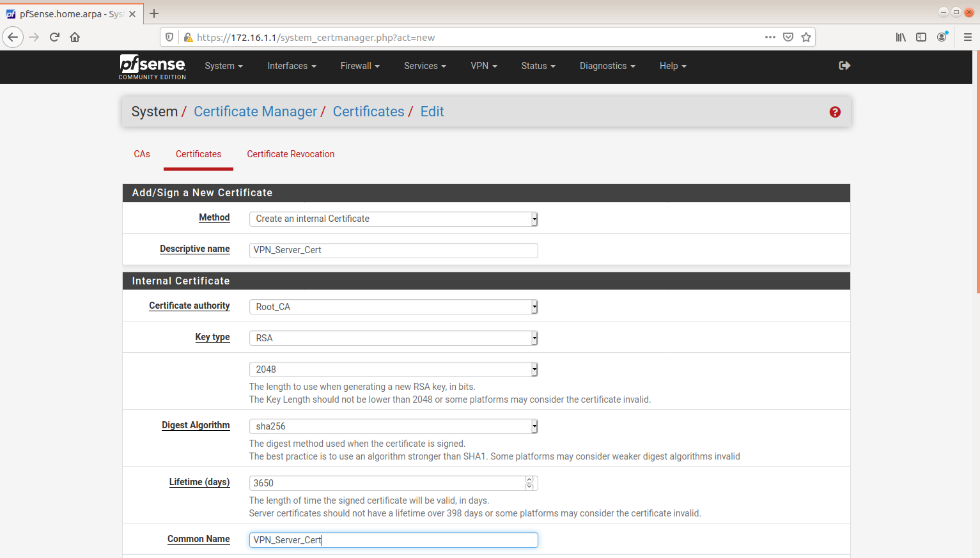Expand the Certificate authority dropdown
The image size is (980, 558).
(x=393, y=307)
